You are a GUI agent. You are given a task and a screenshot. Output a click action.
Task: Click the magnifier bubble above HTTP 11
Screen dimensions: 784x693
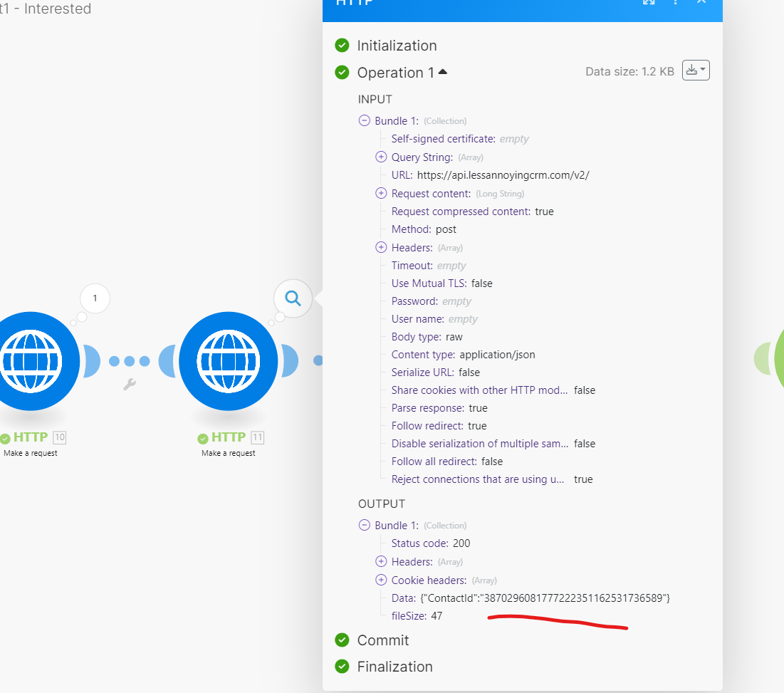coord(293,298)
